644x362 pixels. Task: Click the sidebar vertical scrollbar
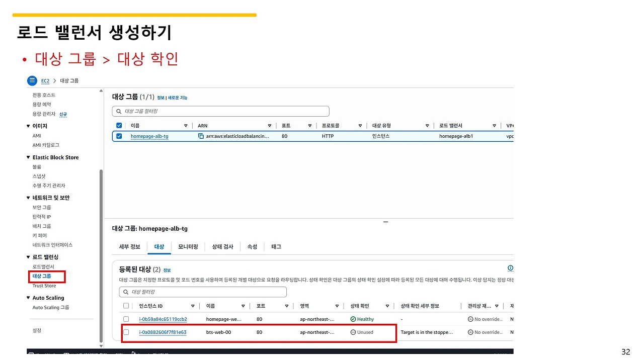[101, 255]
